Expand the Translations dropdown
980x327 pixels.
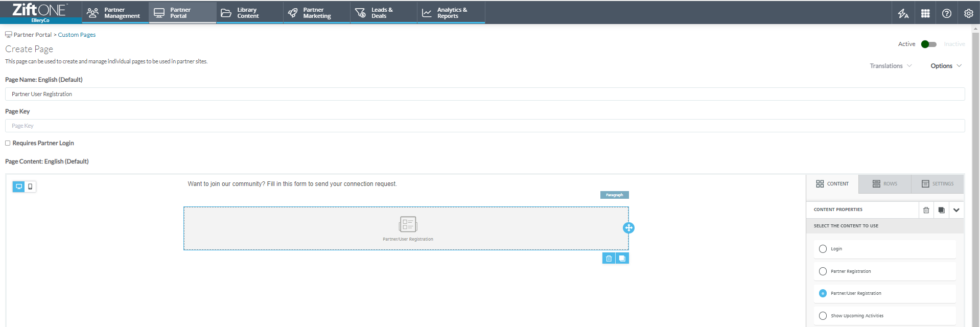(891, 66)
